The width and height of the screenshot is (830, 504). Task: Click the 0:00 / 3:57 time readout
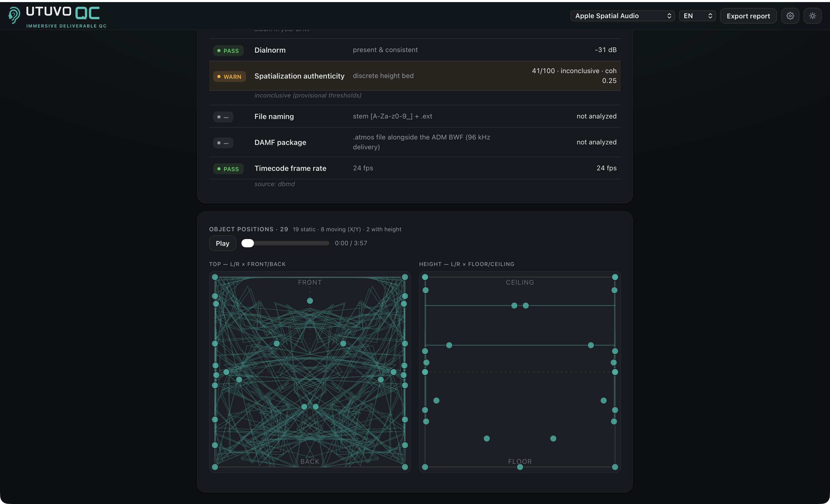click(x=351, y=243)
